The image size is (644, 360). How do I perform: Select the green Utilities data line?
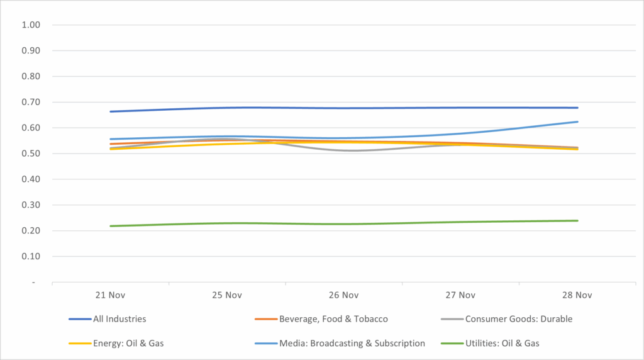coord(343,223)
